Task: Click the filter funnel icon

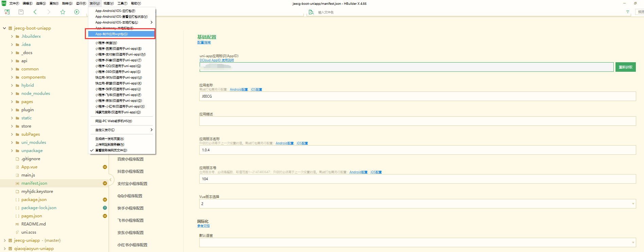Action: 628,12
